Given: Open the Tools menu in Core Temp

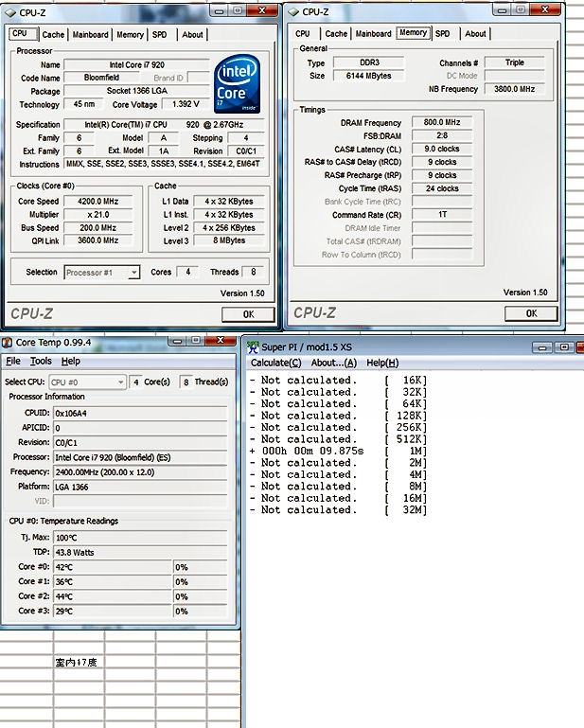Looking at the screenshot, I should pyautogui.click(x=41, y=361).
